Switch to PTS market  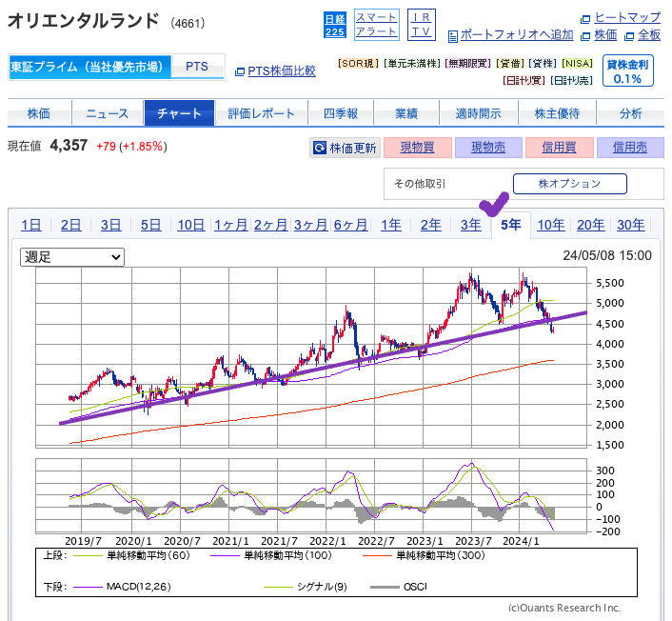click(197, 67)
